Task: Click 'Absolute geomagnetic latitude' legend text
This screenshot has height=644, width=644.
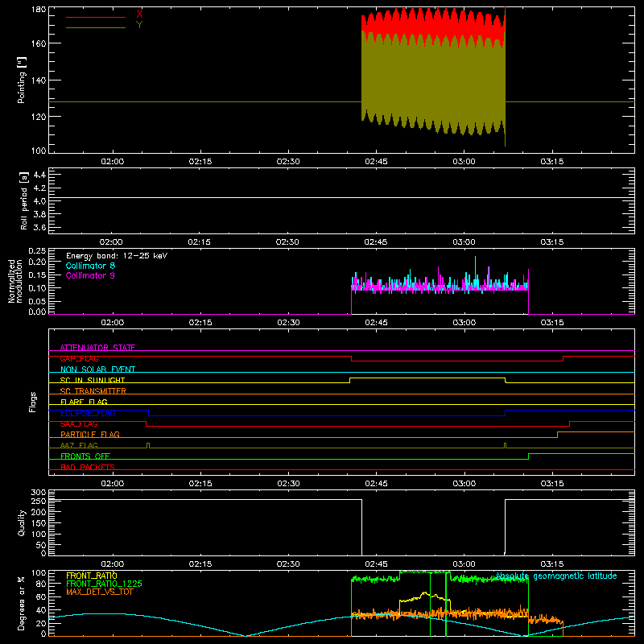Action: (x=556, y=576)
